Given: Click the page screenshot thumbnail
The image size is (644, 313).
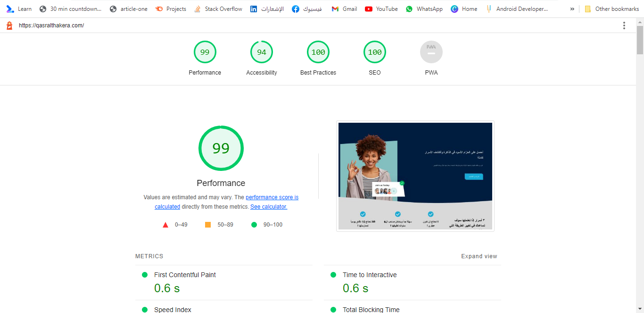Looking at the screenshot, I should coord(415,176).
